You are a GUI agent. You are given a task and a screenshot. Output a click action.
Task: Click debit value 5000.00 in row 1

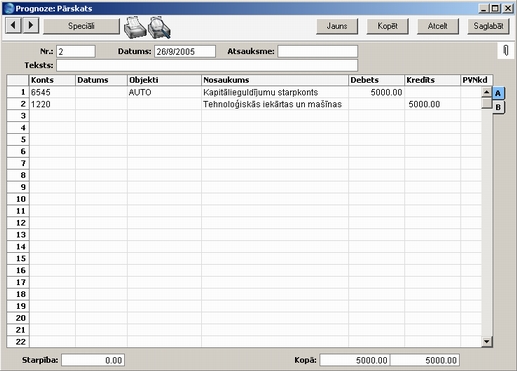[x=377, y=92]
